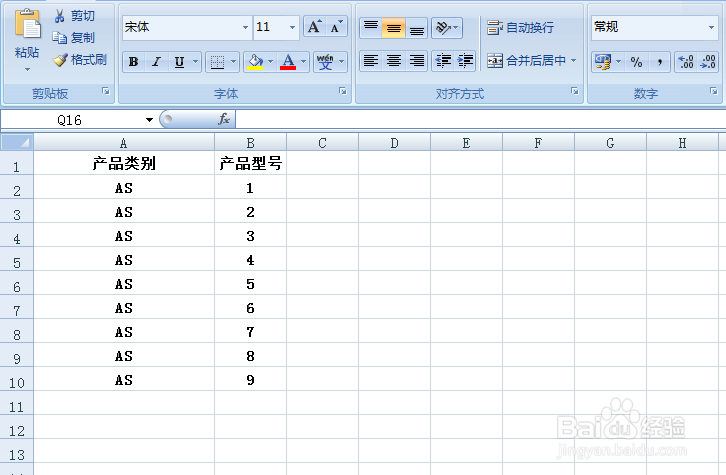Click the Select All corner button
The width and height of the screenshot is (726, 475).
click(x=17, y=142)
